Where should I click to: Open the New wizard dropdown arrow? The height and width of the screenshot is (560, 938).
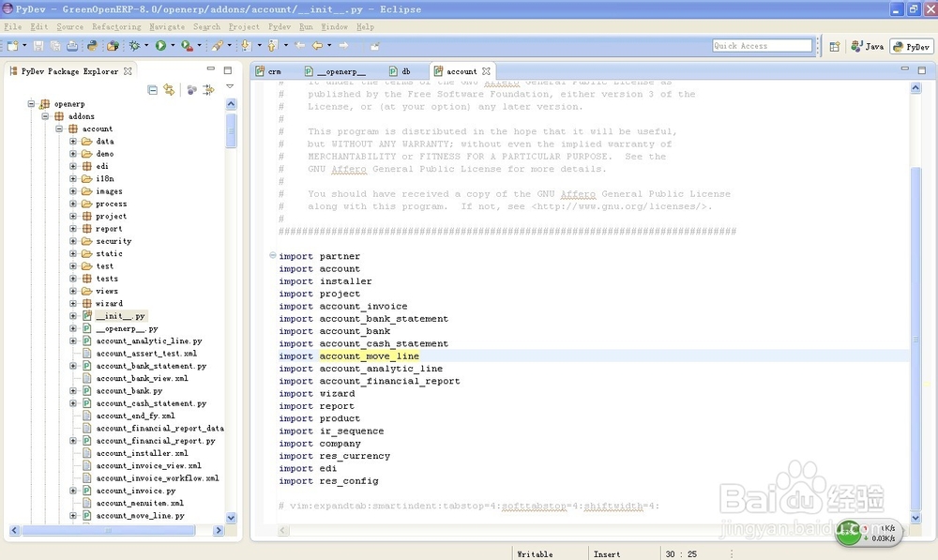(x=24, y=45)
